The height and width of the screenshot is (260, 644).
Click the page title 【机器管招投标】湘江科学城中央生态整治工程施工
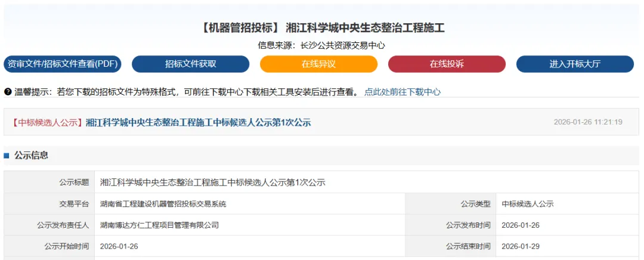[x=323, y=27]
